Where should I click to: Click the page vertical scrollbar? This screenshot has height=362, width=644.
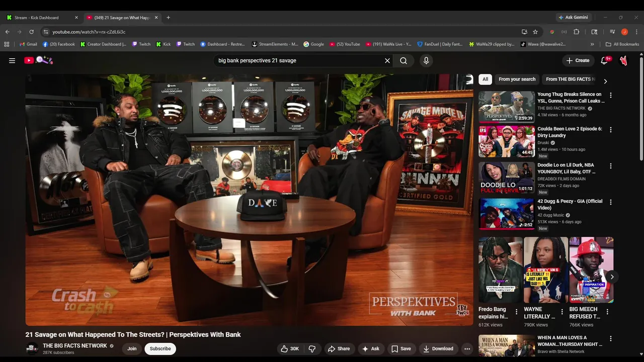tap(641, 108)
